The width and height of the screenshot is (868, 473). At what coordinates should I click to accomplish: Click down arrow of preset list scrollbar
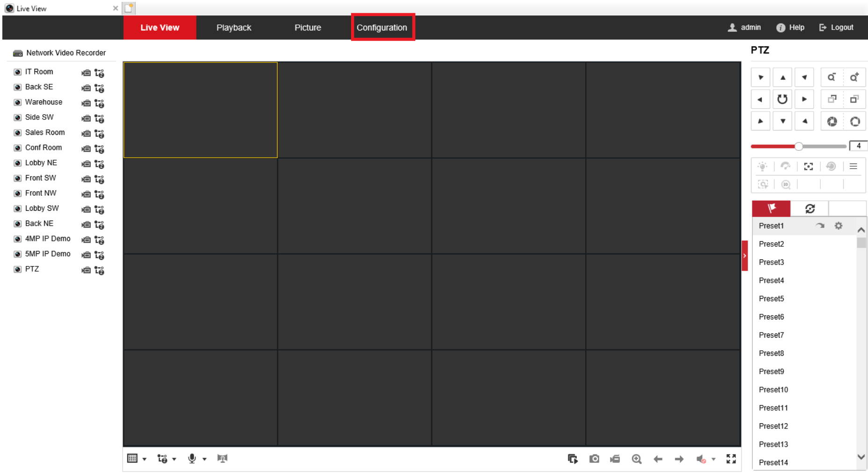coord(861,457)
